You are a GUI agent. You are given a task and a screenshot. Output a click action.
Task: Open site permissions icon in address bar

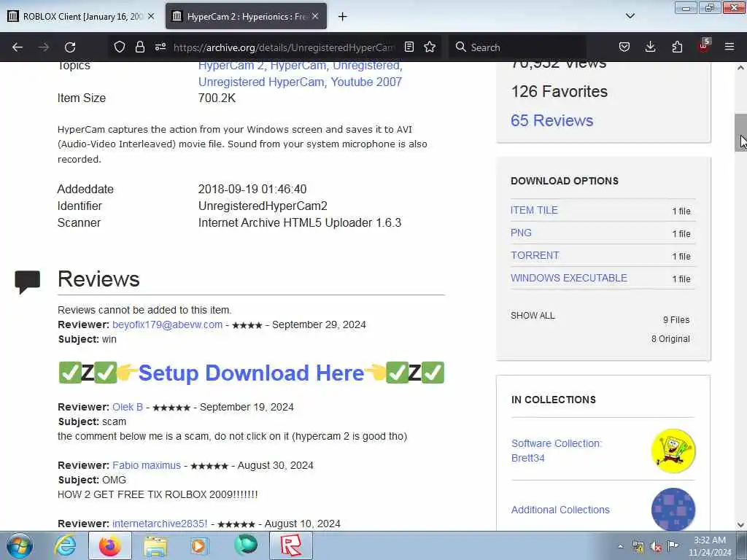[x=160, y=47]
